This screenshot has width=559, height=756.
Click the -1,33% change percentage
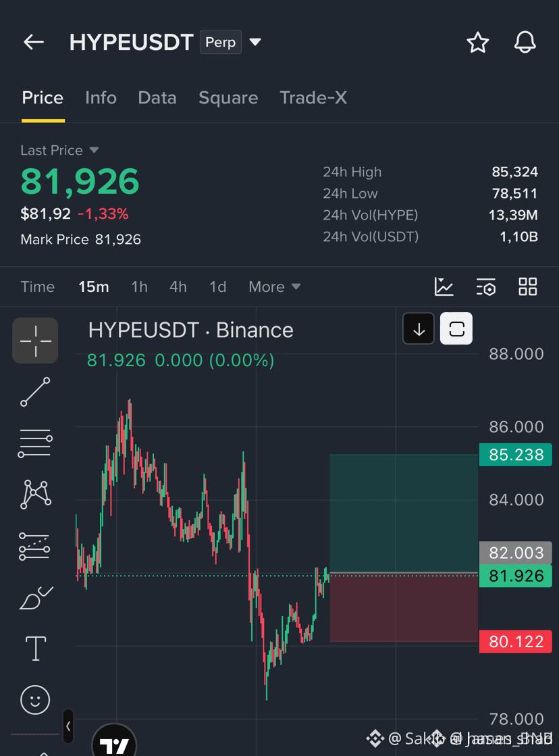[103, 214]
